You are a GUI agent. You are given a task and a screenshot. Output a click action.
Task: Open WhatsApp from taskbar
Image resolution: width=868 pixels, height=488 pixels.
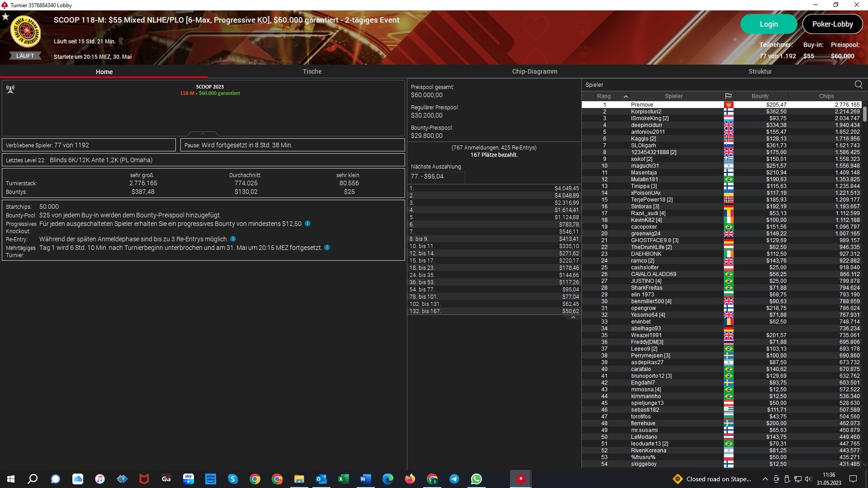click(x=476, y=479)
